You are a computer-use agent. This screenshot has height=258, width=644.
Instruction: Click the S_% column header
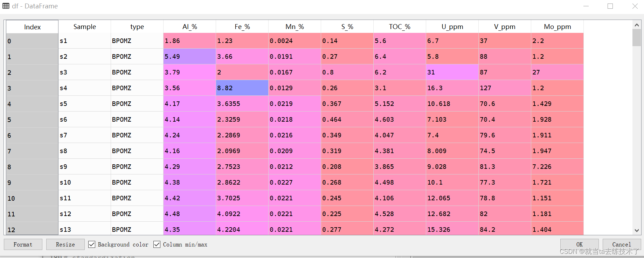(x=347, y=27)
